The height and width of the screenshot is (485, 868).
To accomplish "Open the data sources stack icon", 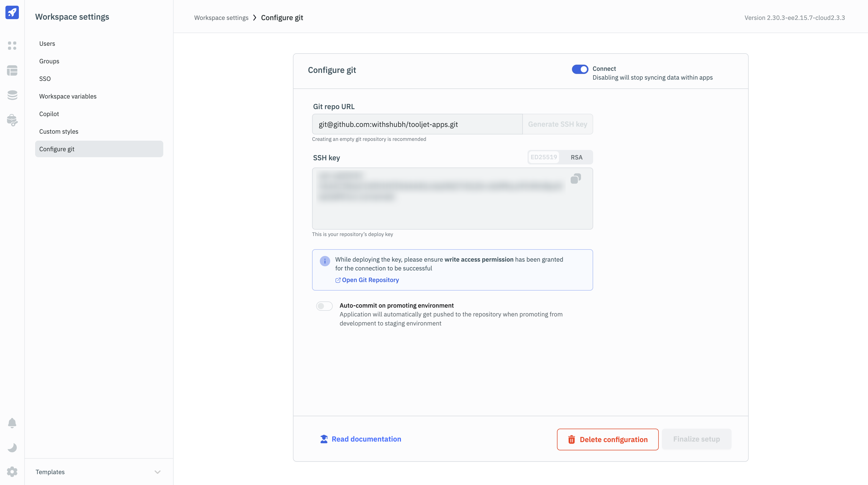I will click(x=12, y=95).
